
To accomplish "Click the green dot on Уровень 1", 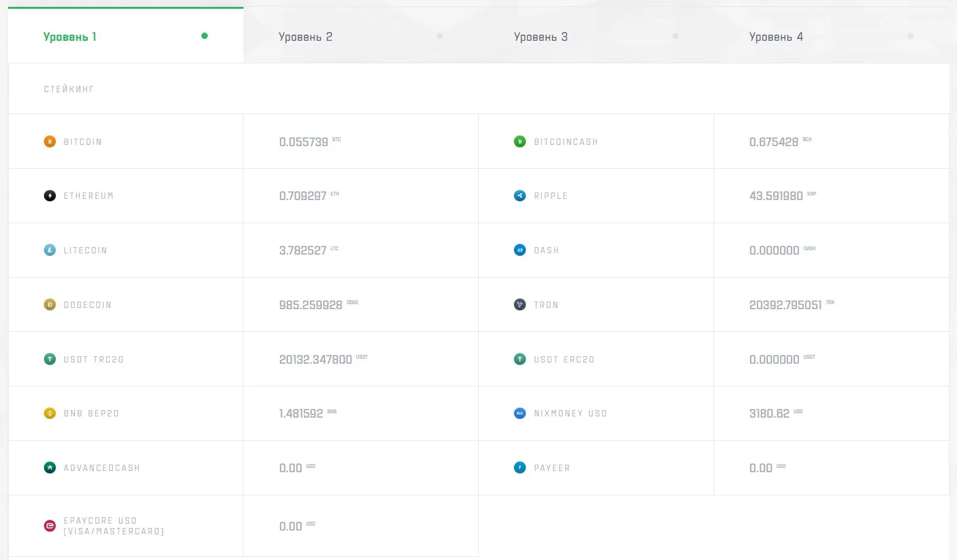I will [x=205, y=36].
